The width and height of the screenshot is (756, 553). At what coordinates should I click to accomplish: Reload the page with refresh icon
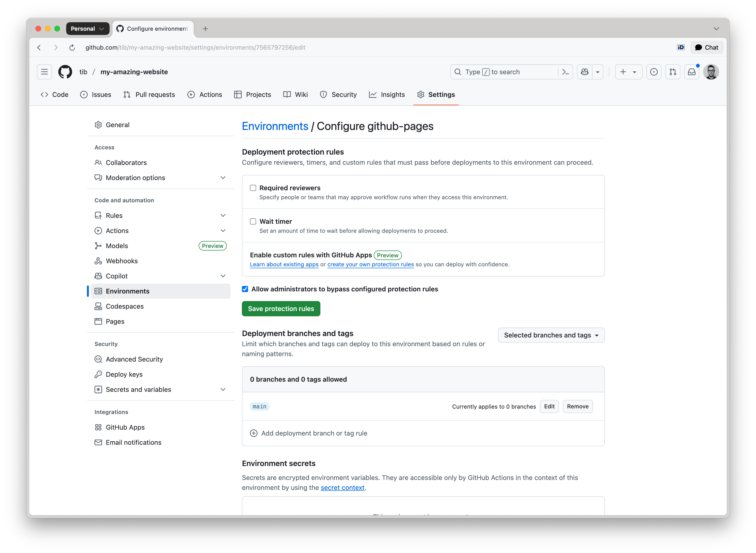click(72, 48)
